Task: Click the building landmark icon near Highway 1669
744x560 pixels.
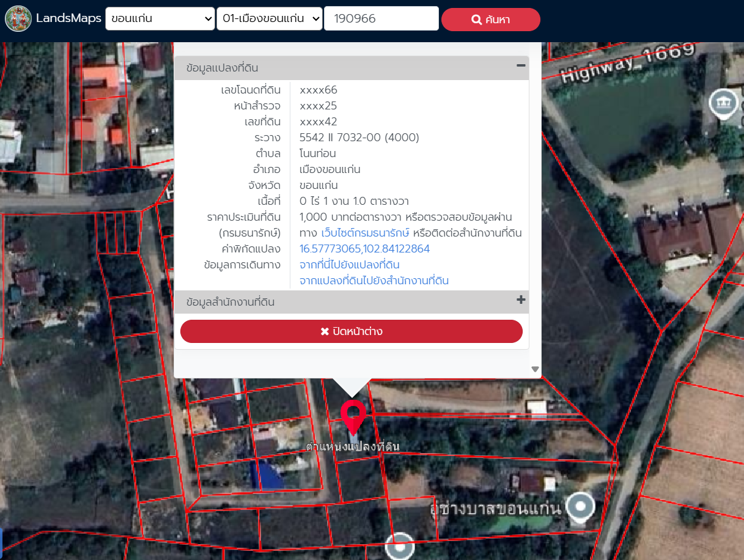Action: [723, 103]
